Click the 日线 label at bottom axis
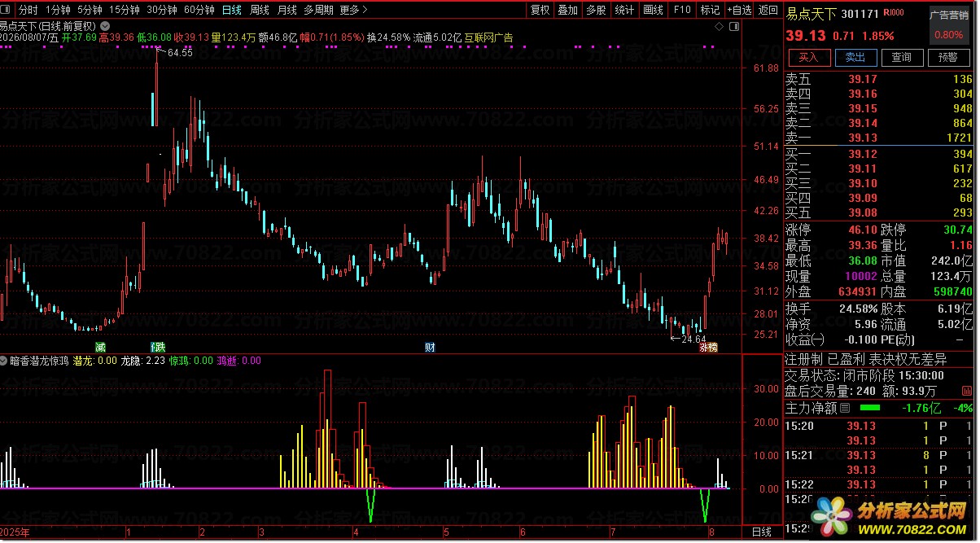The height and width of the screenshot is (543, 980). pos(762,532)
